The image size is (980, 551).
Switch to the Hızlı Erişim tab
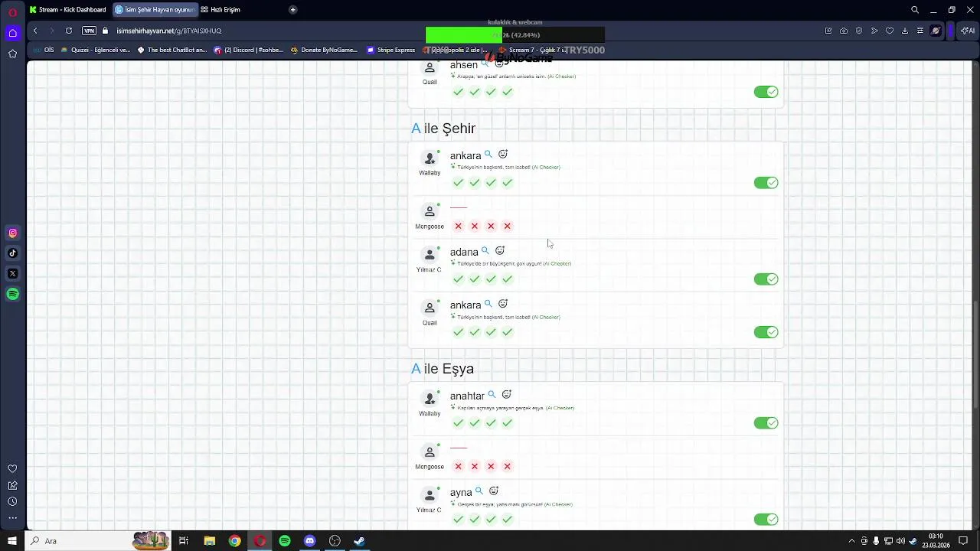click(220, 10)
